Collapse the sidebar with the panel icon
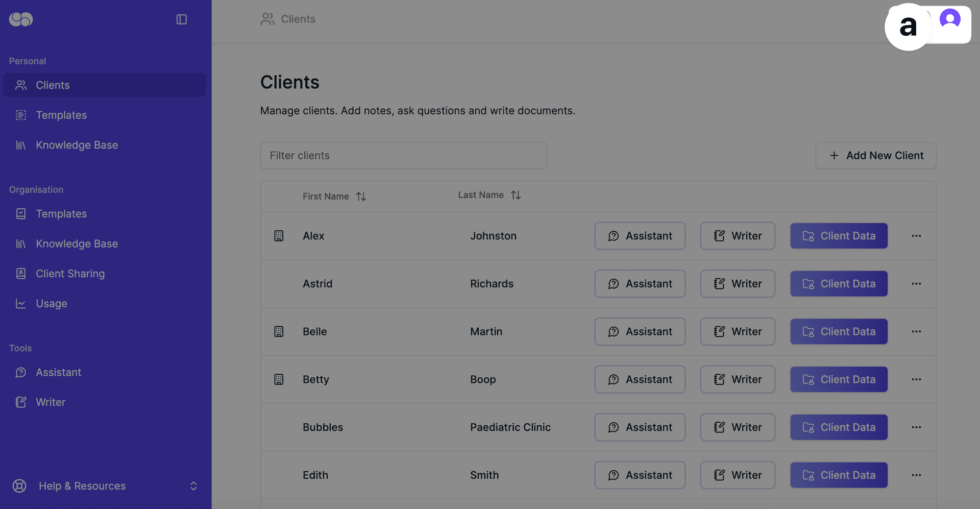The width and height of the screenshot is (980, 509). [181, 19]
